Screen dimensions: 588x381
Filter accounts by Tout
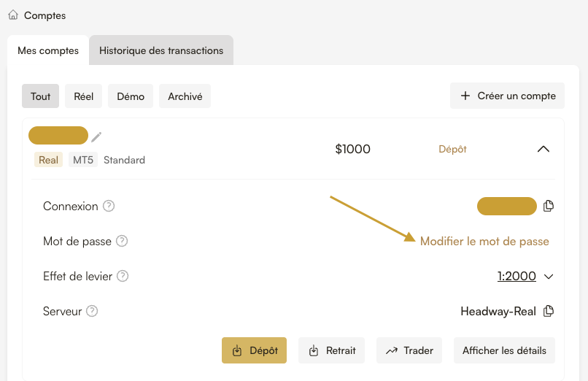[x=41, y=96]
